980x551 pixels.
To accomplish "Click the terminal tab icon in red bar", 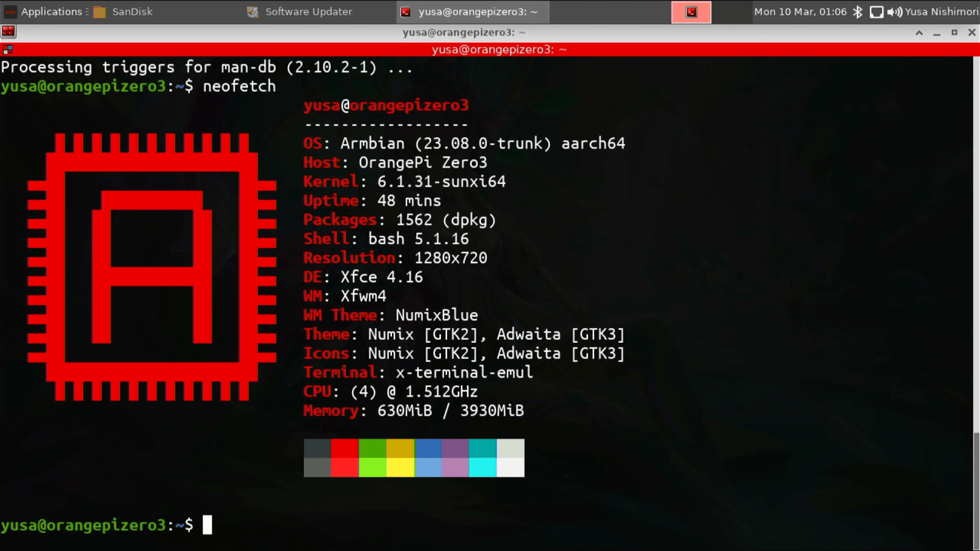I will click(x=7, y=50).
